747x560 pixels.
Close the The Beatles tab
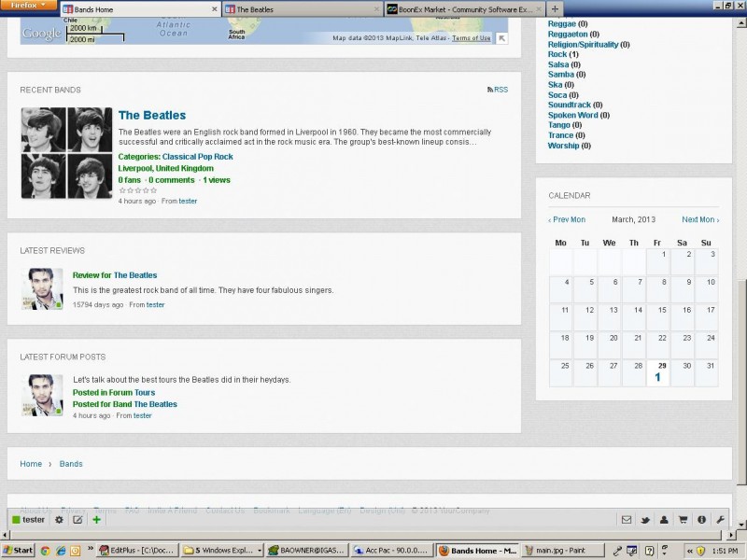[377, 9]
